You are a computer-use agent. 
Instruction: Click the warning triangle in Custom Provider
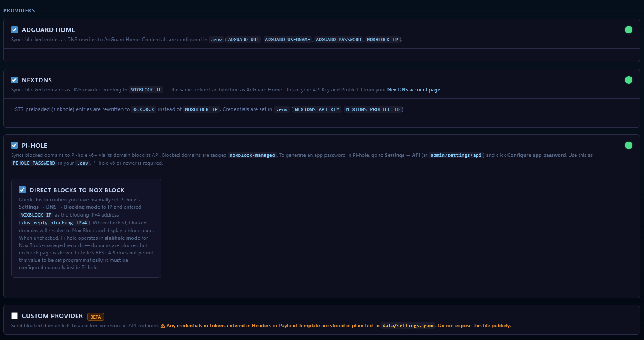163,326
